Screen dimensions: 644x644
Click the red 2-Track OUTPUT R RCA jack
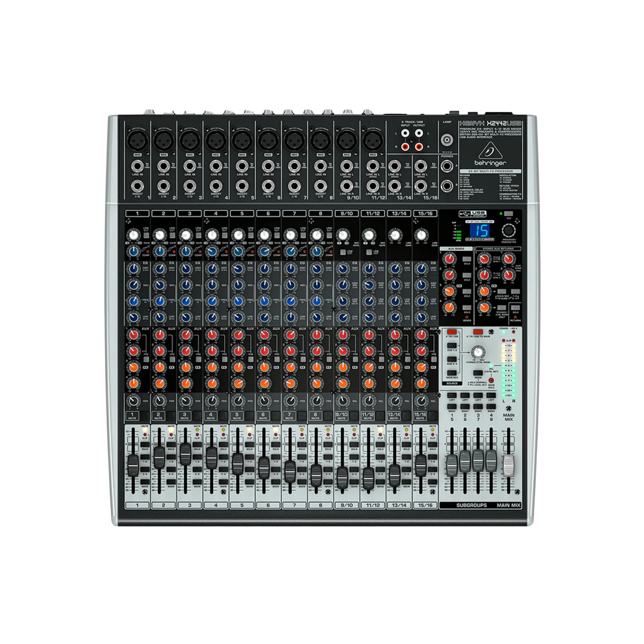pyautogui.click(x=419, y=146)
